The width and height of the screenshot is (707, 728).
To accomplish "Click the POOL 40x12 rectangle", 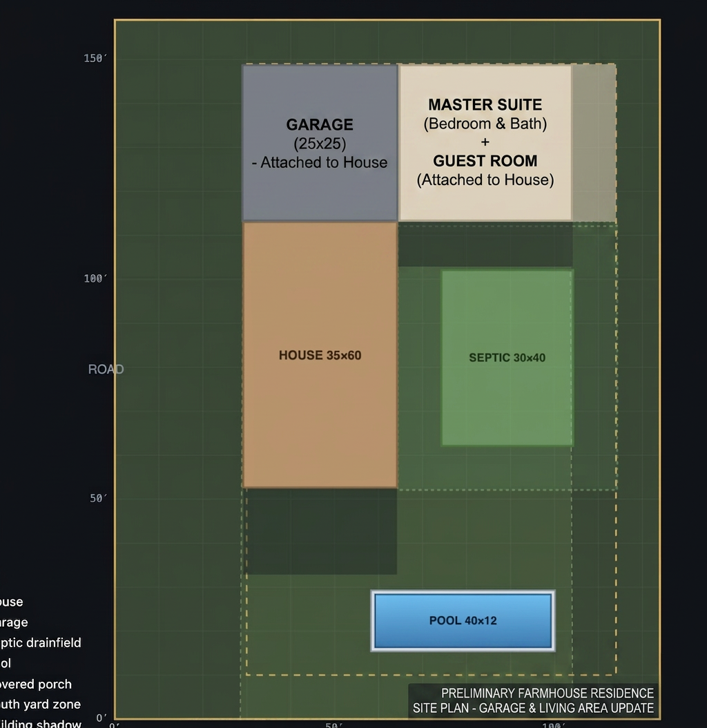I will (x=463, y=621).
